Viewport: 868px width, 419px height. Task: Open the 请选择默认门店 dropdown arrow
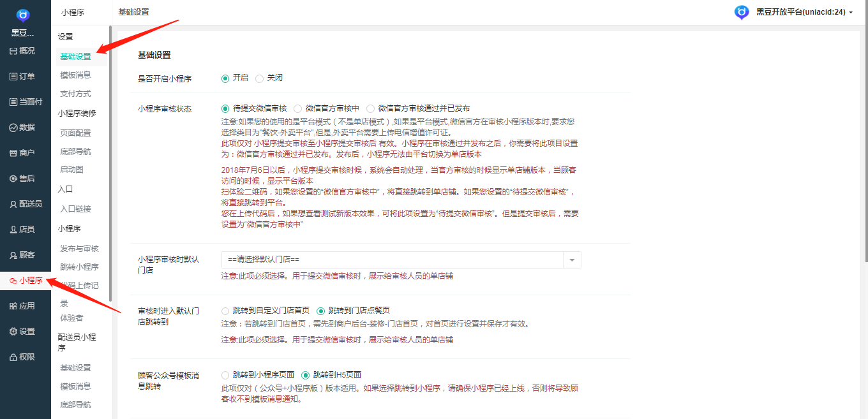pyautogui.click(x=572, y=260)
